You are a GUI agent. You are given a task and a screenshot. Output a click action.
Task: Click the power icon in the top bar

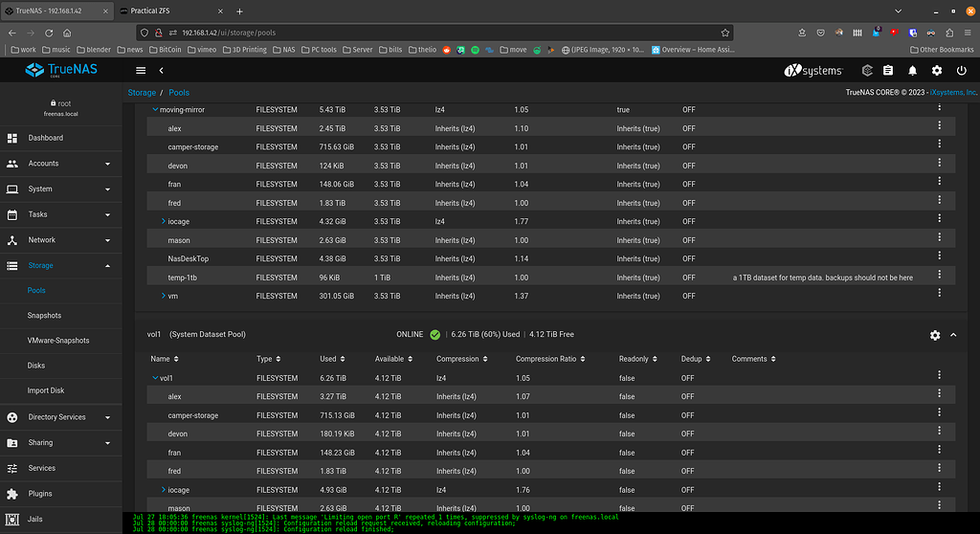click(x=960, y=70)
